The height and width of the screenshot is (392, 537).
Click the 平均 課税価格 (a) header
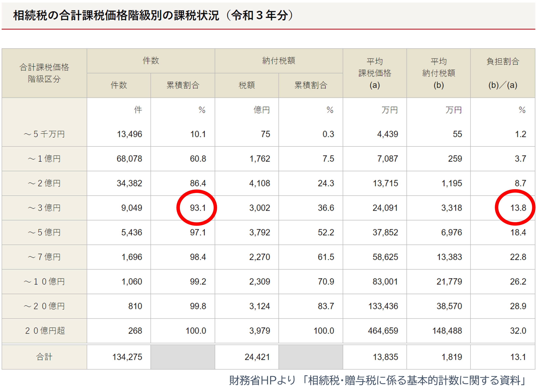click(x=375, y=73)
